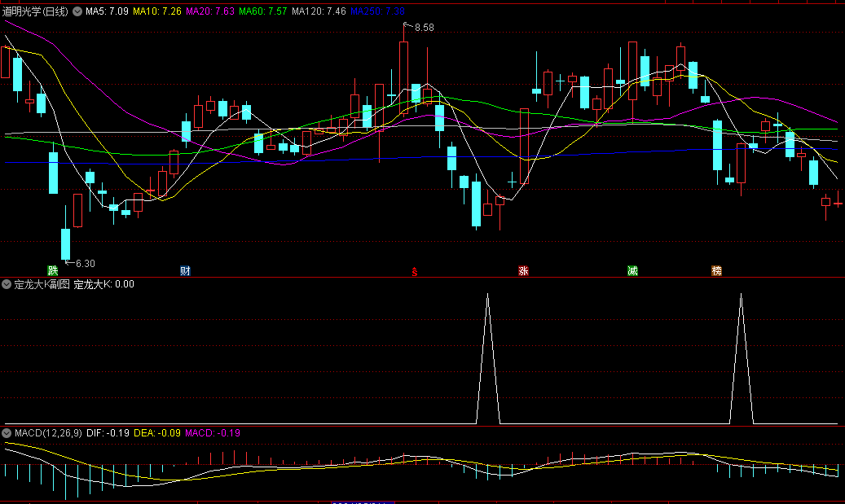Click the 定龙大K副图 indicator name label
This screenshot has height=504, width=845.
[x=42, y=285]
